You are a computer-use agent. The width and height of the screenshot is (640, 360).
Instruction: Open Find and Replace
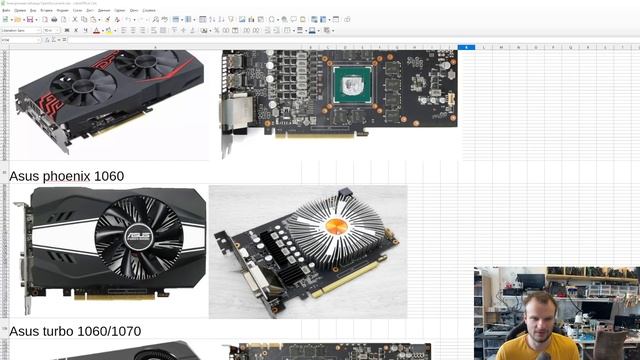click(x=156, y=20)
